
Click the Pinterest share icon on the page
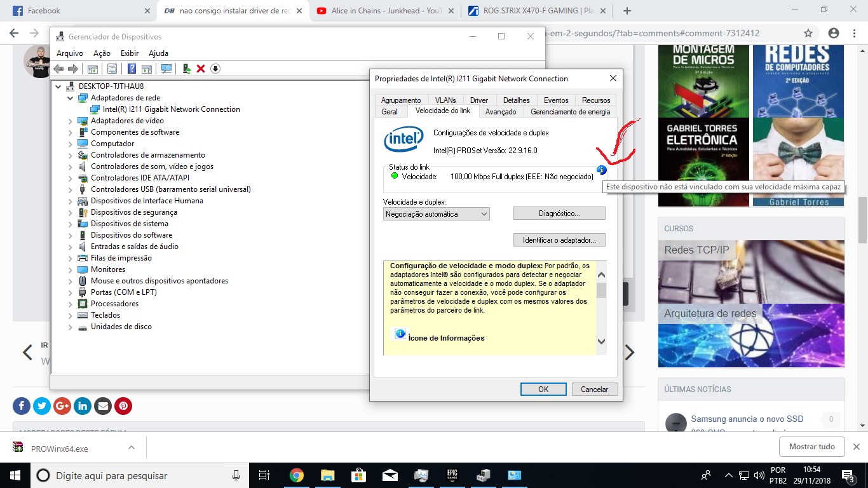click(x=123, y=405)
